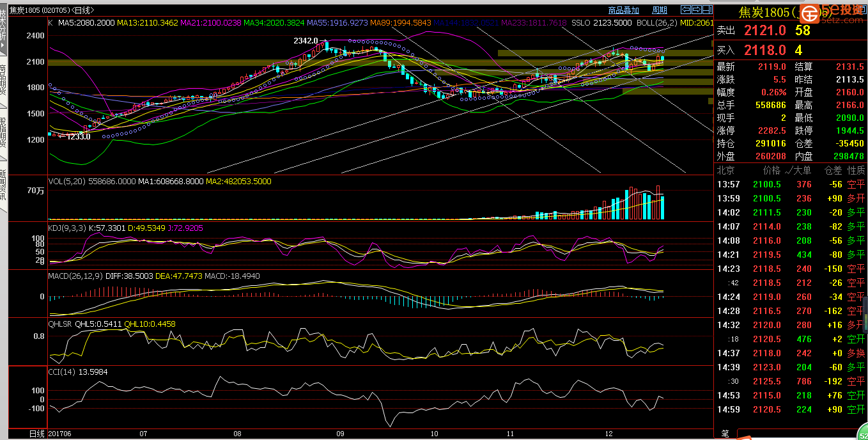
Task: Click the 日线 period label at bottom left
Action: pos(37,434)
